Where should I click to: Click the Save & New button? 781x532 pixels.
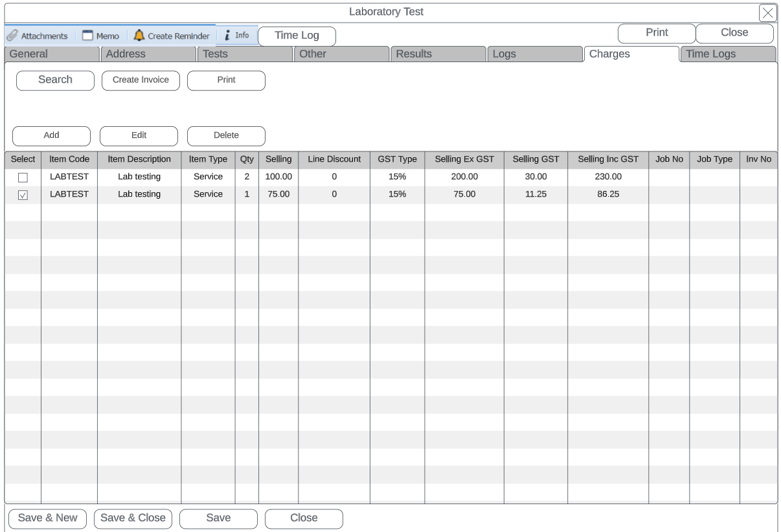click(x=47, y=518)
